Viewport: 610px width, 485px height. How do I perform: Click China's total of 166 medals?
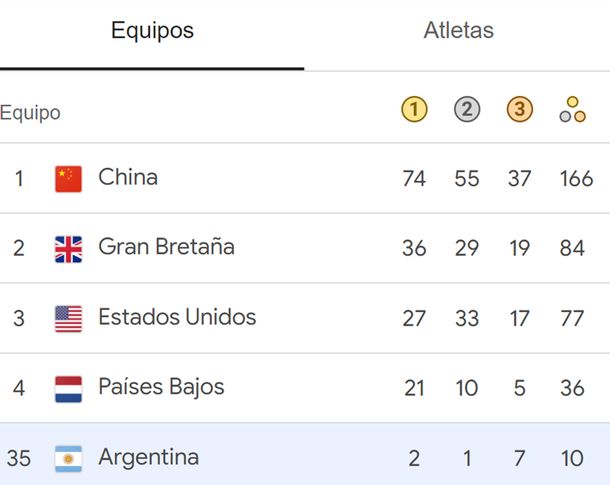click(x=577, y=179)
